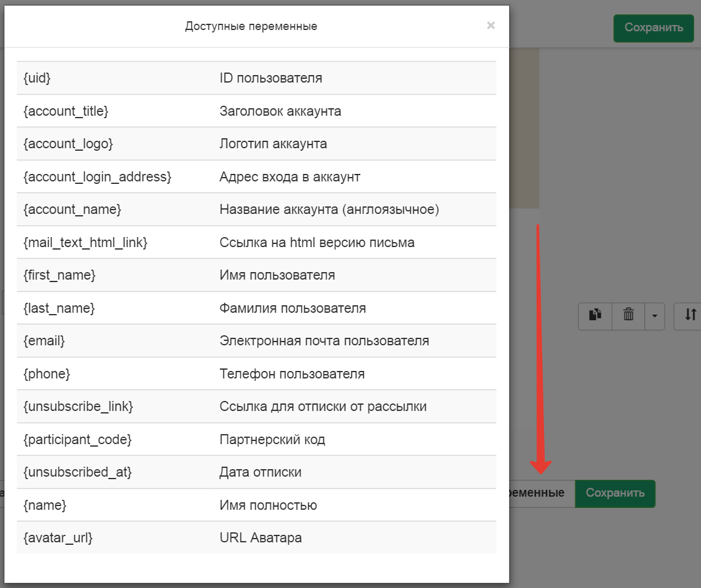Image resolution: width=701 pixels, height=588 pixels.
Task: Select the {unsubscribe_link} variable
Action: (78, 407)
